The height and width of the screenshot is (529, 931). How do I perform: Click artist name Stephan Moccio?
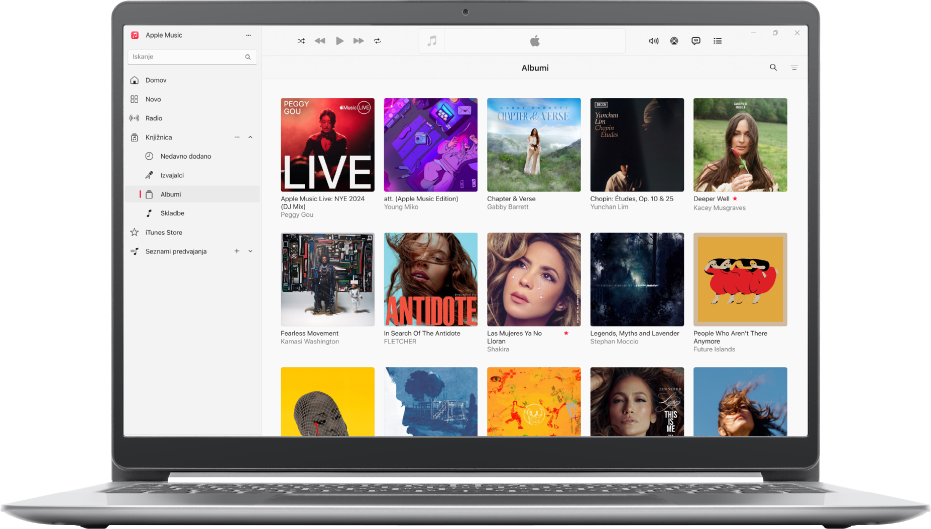point(615,341)
